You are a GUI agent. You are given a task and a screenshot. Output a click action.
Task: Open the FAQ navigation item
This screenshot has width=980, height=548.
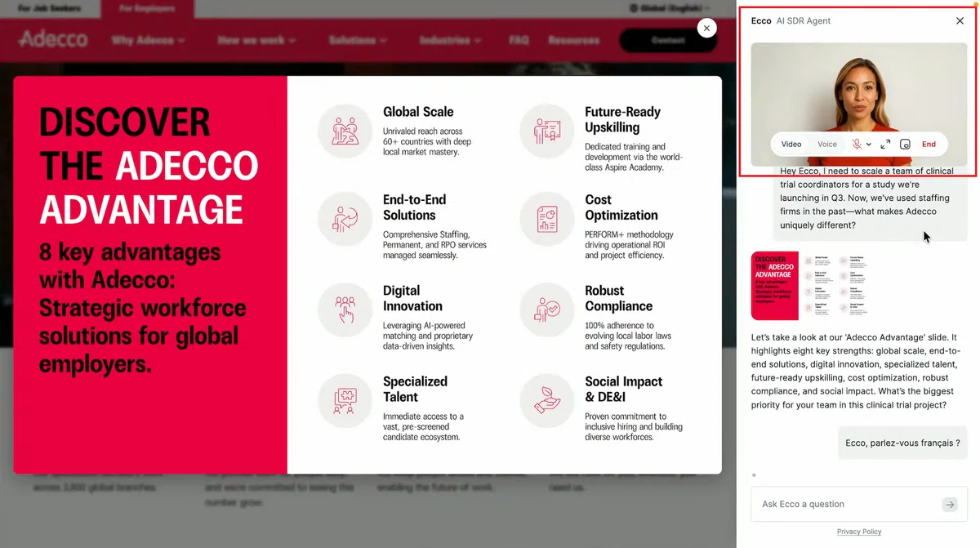(x=519, y=40)
